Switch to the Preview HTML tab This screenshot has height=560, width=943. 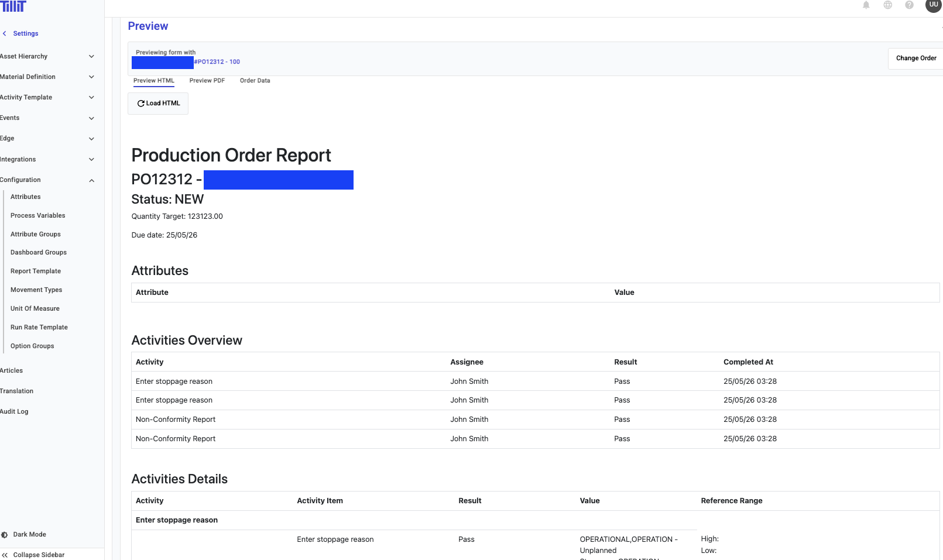coord(154,81)
